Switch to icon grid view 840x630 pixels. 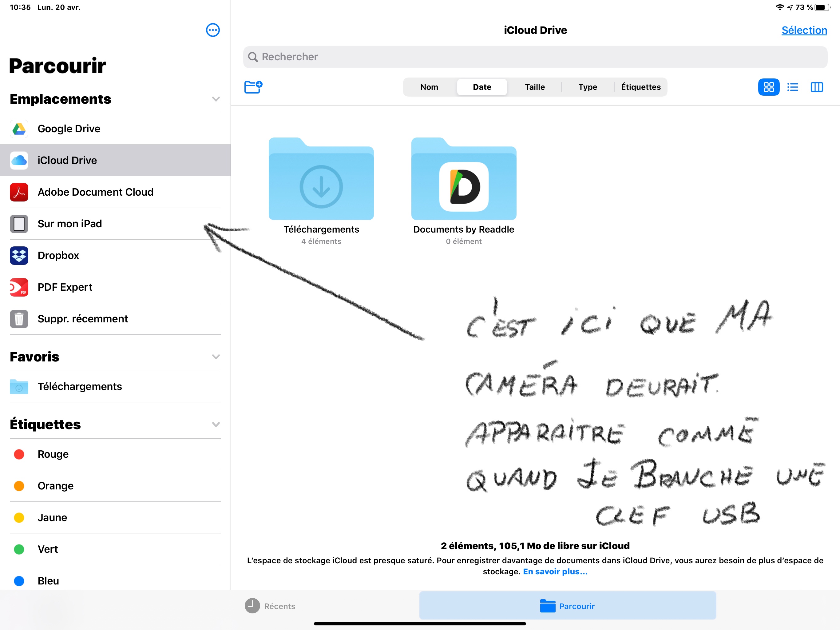768,87
